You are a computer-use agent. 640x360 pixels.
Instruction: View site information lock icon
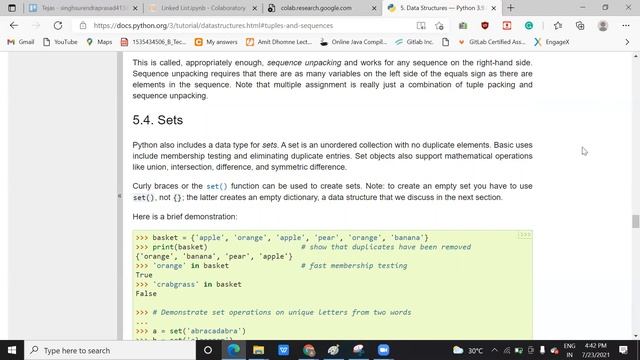[83, 25]
